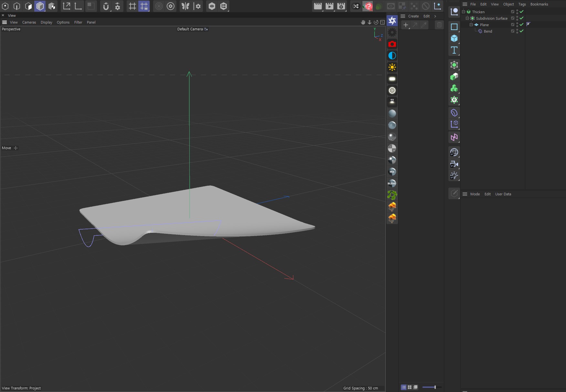Viewport: 566px width, 392px height.
Task: Select Edges mode in the top toolbar
Action: click(17, 6)
